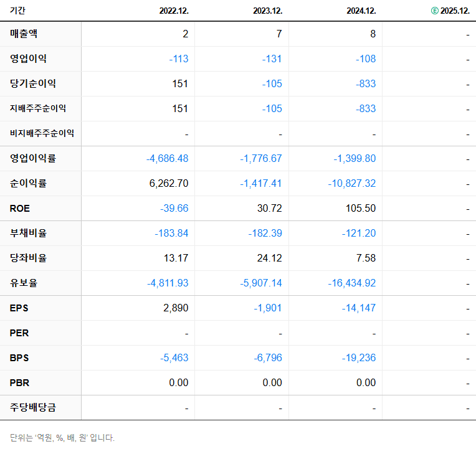
Task: Click the BPS row label
Action: (19, 357)
